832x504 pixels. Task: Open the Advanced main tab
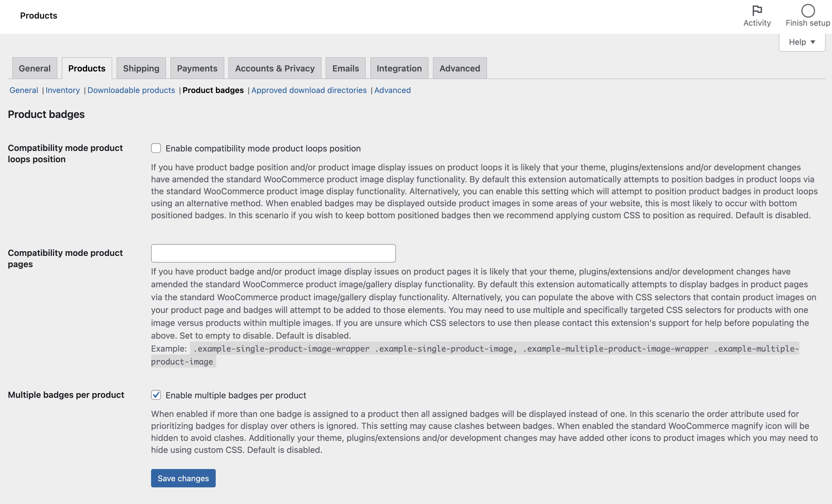point(459,69)
